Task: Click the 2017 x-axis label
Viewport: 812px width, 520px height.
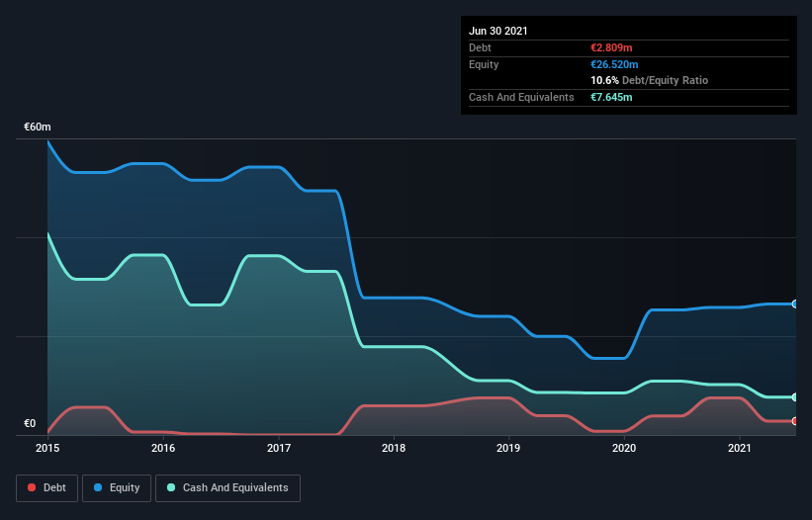Action: tap(279, 448)
